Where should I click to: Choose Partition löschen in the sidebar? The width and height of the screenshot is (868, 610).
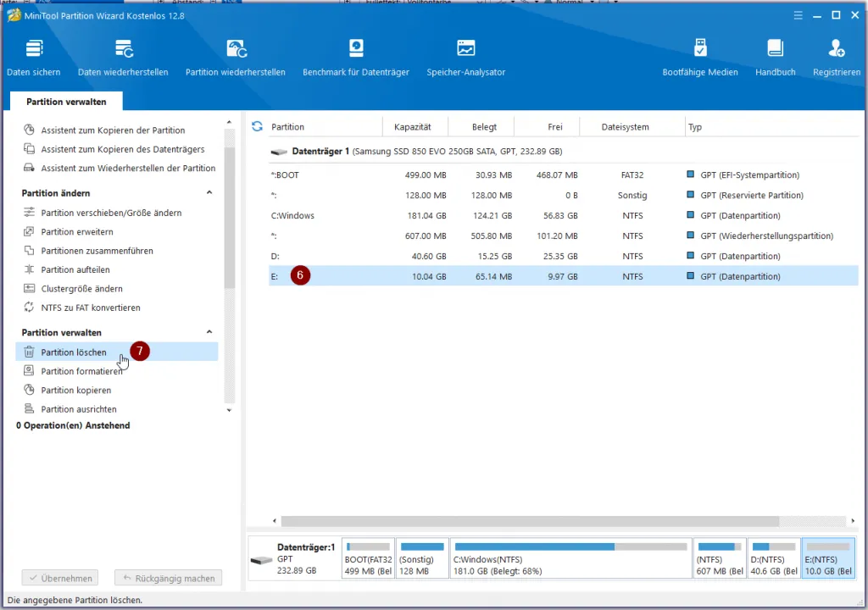[74, 352]
